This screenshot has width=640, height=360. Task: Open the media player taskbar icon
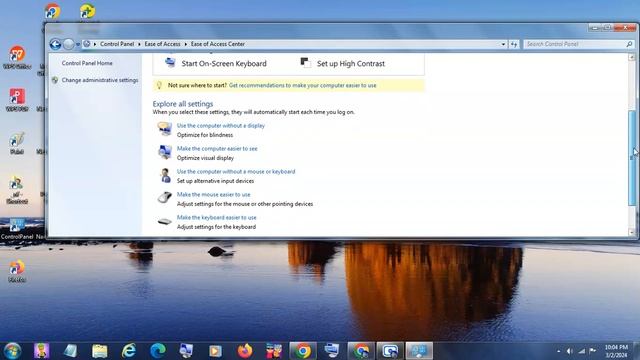216,351
